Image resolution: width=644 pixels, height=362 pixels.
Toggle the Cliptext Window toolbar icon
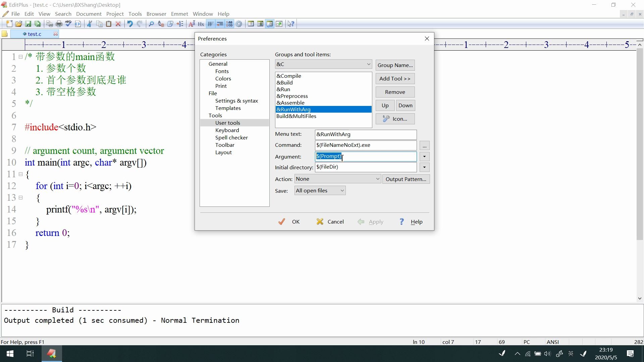(260, 24)
